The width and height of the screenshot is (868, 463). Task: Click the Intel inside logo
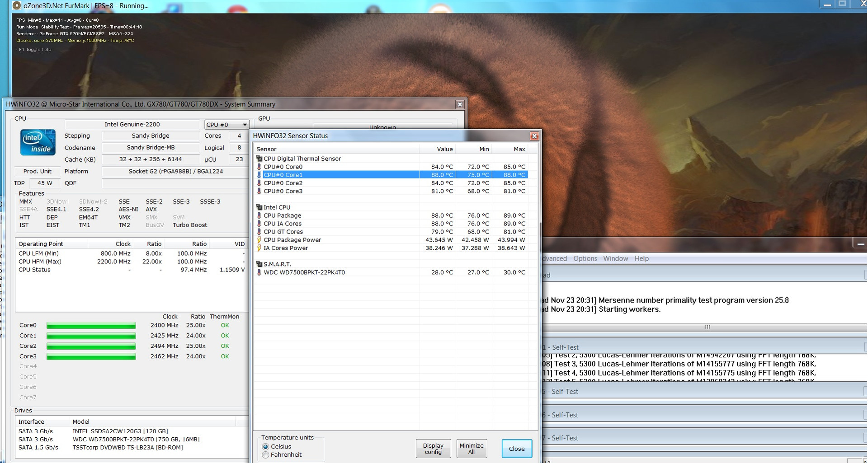[x=38, y=142]
